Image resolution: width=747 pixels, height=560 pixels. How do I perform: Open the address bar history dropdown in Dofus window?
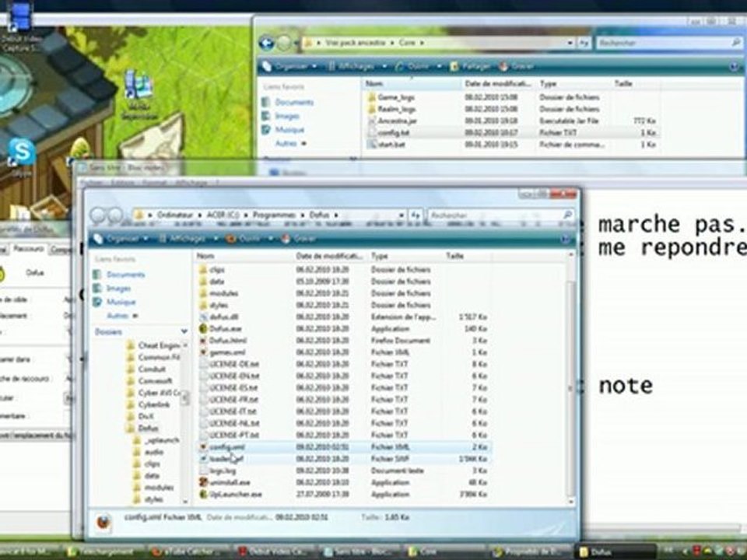[x=402, y=215]
